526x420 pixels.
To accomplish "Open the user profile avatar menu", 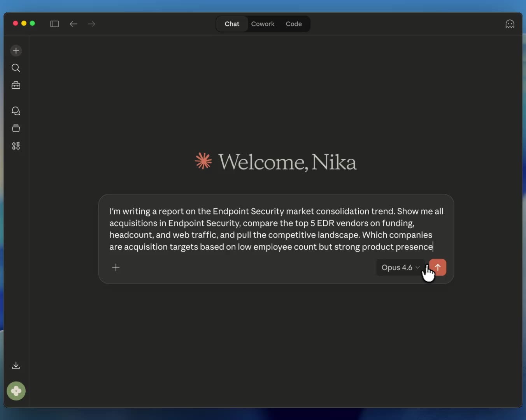I will (x=16, y=391).
